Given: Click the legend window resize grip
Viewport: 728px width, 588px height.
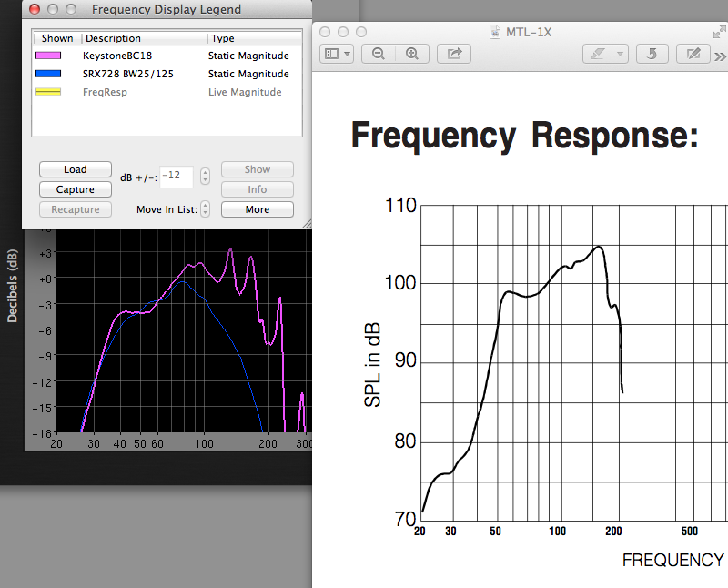Looking at the screenshot, I should 307,224.
